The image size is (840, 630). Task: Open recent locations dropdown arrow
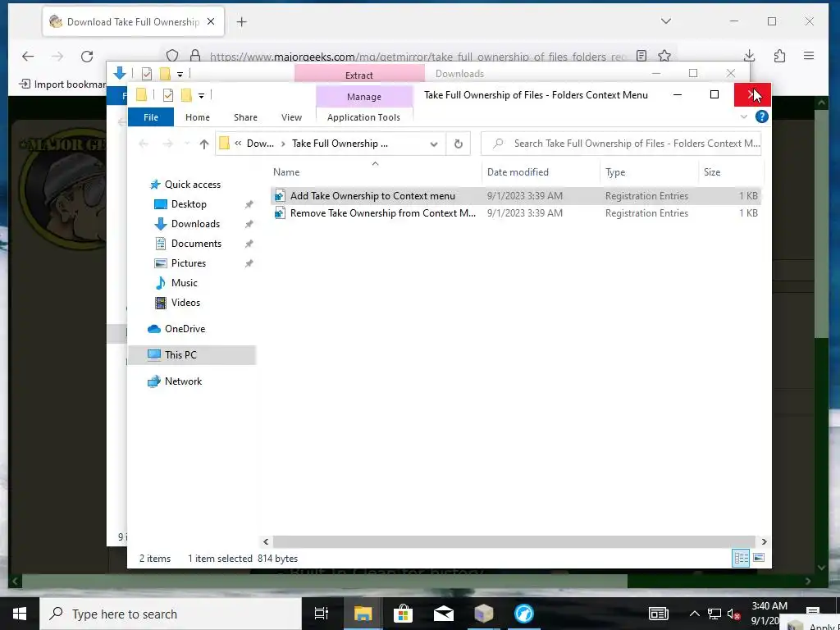187,144
